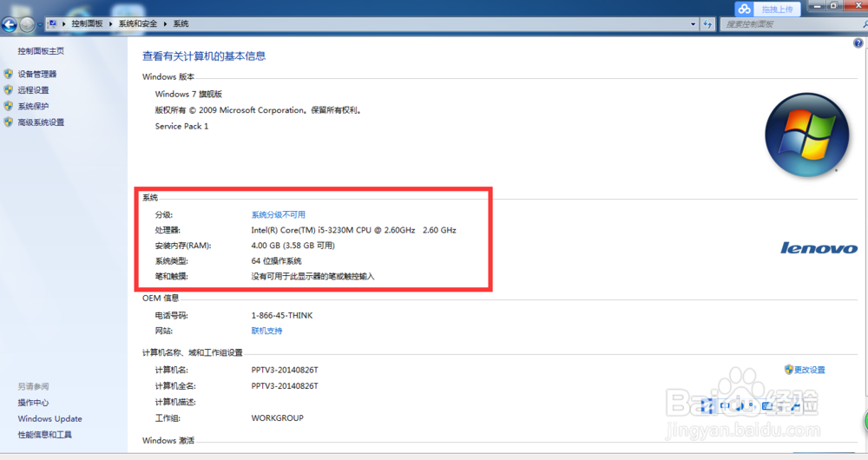Click the Lenovo OEM logo
The height and width of the screenshot is (460, 868).
(819, 248)
